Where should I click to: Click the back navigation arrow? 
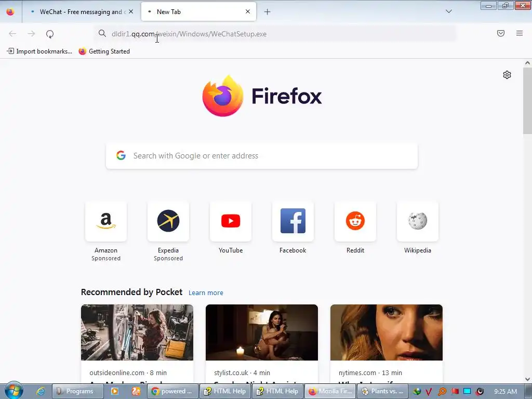tap(12, 34)
